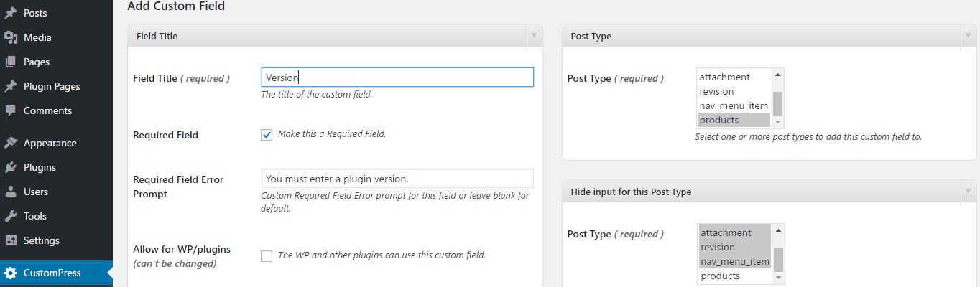Select nav_menu_item in Post Type list
The image size is (980, 287).
coord(734,105)
